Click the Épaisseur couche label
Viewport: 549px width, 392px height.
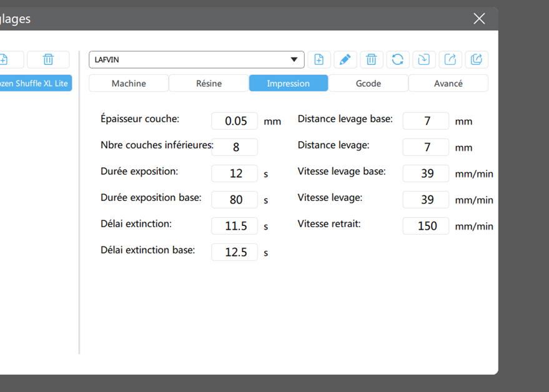click(x=140, y=119)
